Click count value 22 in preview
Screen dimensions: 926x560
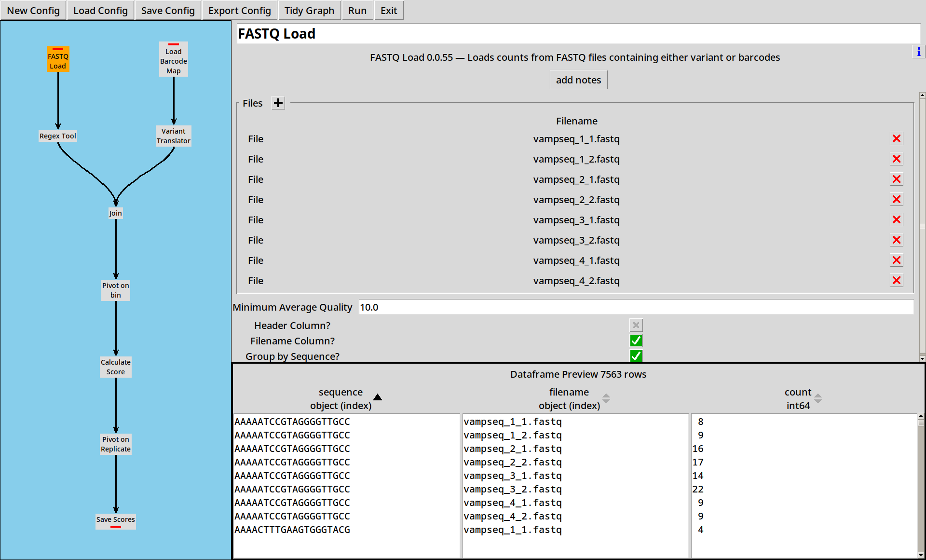698,489
